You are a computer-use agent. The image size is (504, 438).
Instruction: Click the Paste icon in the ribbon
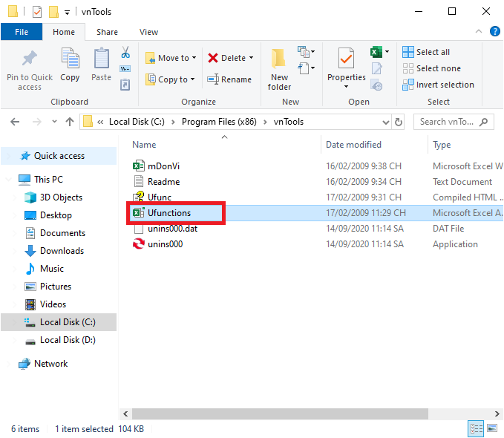[101, 60]
